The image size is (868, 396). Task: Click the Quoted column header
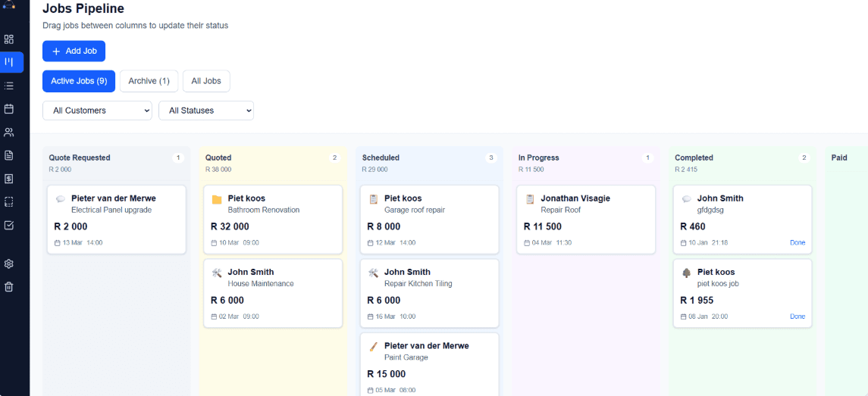point(218,157)
